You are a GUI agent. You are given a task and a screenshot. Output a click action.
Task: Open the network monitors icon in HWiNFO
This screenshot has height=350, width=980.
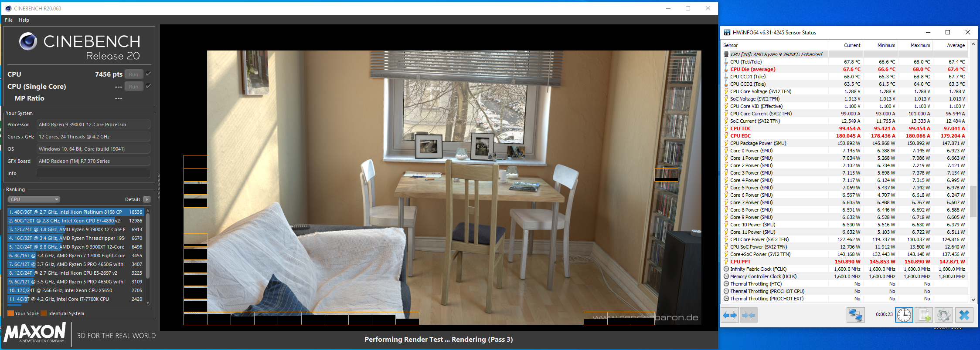[855, 315]
